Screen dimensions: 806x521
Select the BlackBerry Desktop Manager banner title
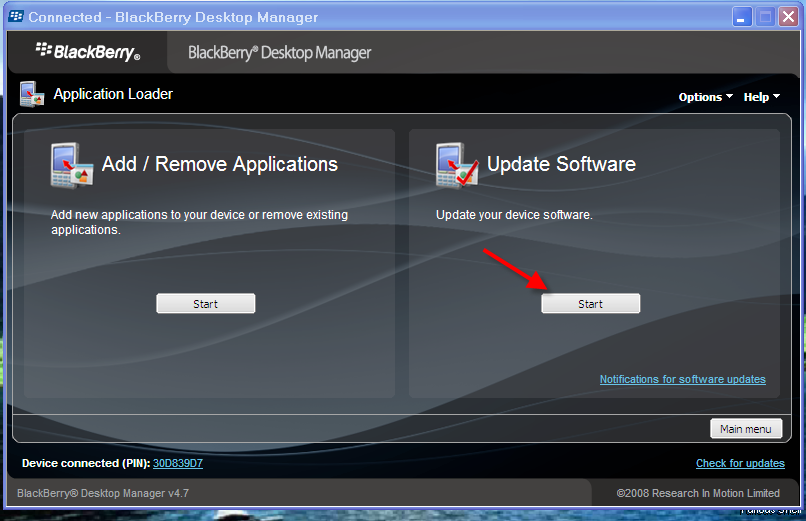[x=280, y=53]
